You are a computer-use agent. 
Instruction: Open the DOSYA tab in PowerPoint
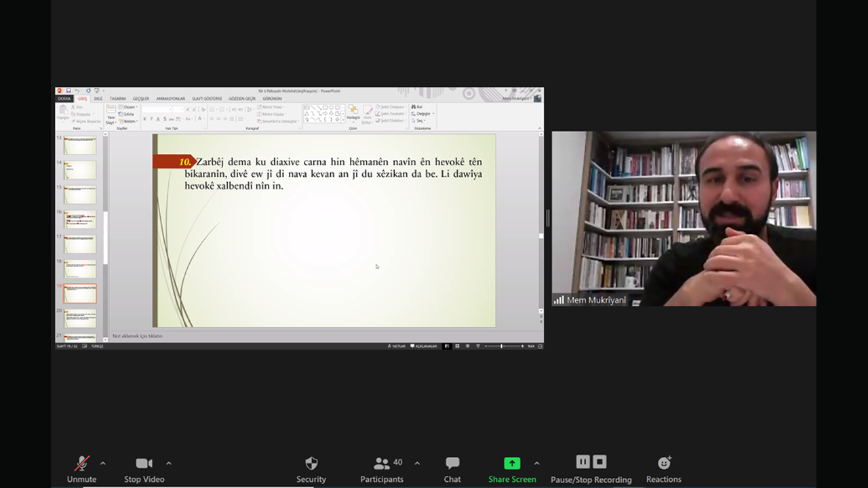click(x=64, y=99)
